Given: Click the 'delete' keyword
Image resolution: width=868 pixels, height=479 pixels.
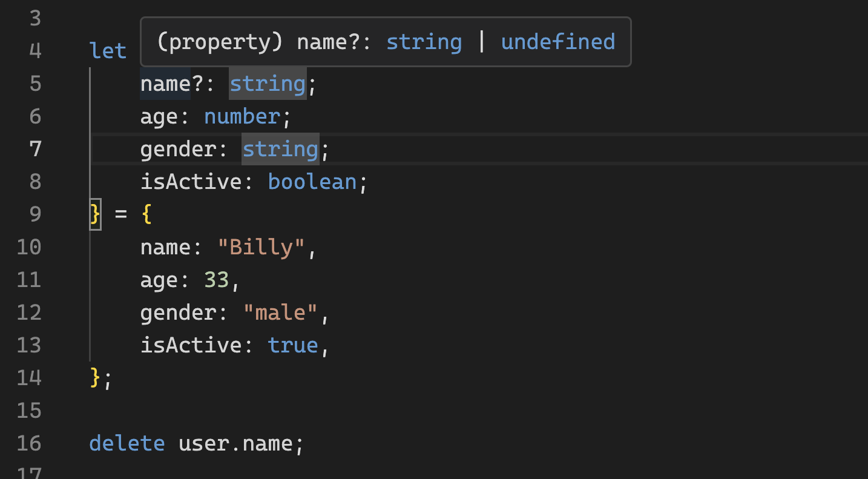Looking at the screenshot, I should click(127, 443).
